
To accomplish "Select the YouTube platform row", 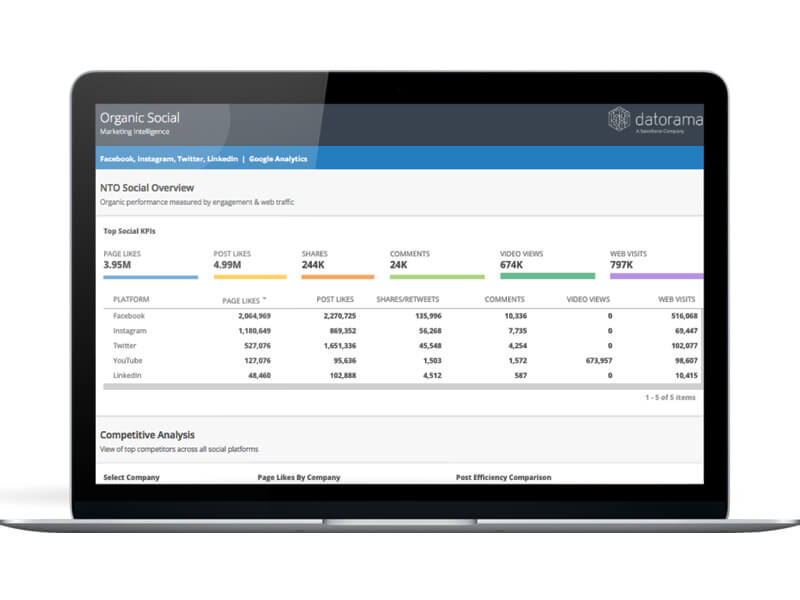I will tap(128, 360).
